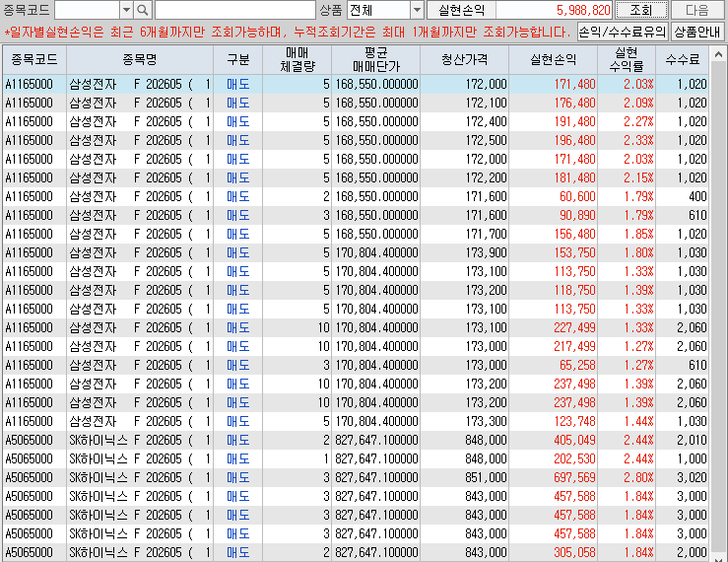Click the 실현손익 column header
This screenshot has height=562, width=728.
click(554, 59)
